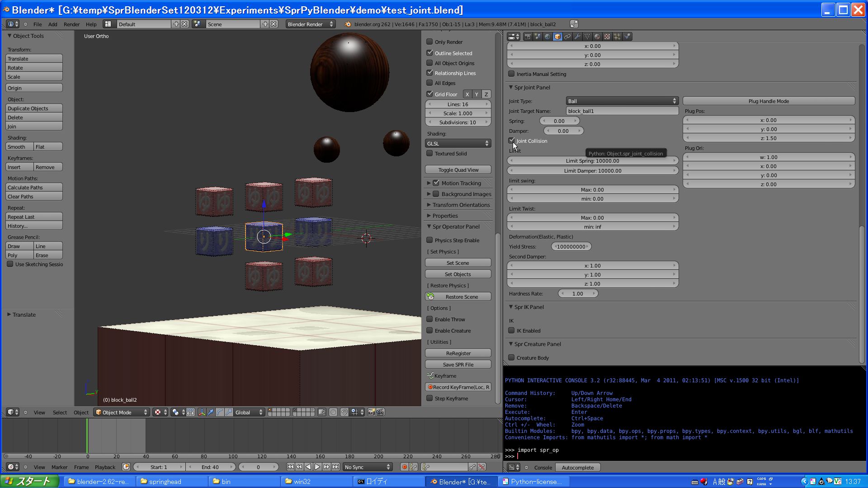Screen dimensions: 868x488
Task: Toggle the timeline auto-keyframe record button
Action: point(404,467)
